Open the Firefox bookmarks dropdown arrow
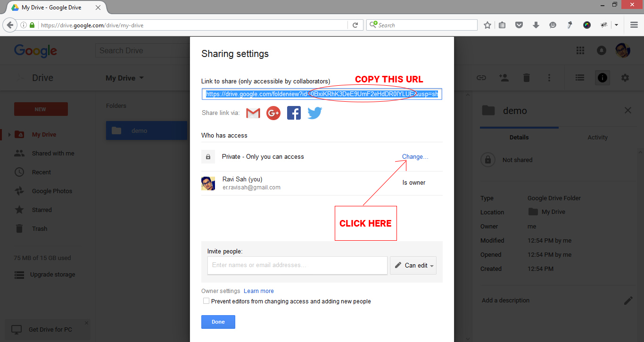This screenshot has height=342, width=644. (616, 24)
